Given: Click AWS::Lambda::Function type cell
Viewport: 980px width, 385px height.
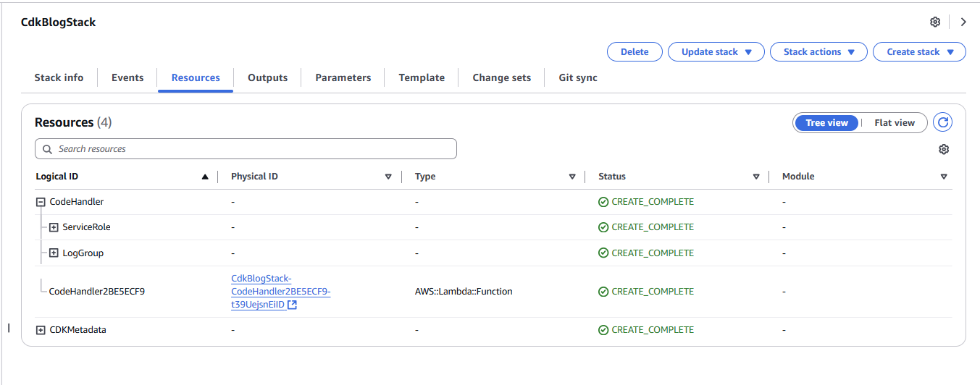Looking at the screenshot, I should click(x=464, y=292).
